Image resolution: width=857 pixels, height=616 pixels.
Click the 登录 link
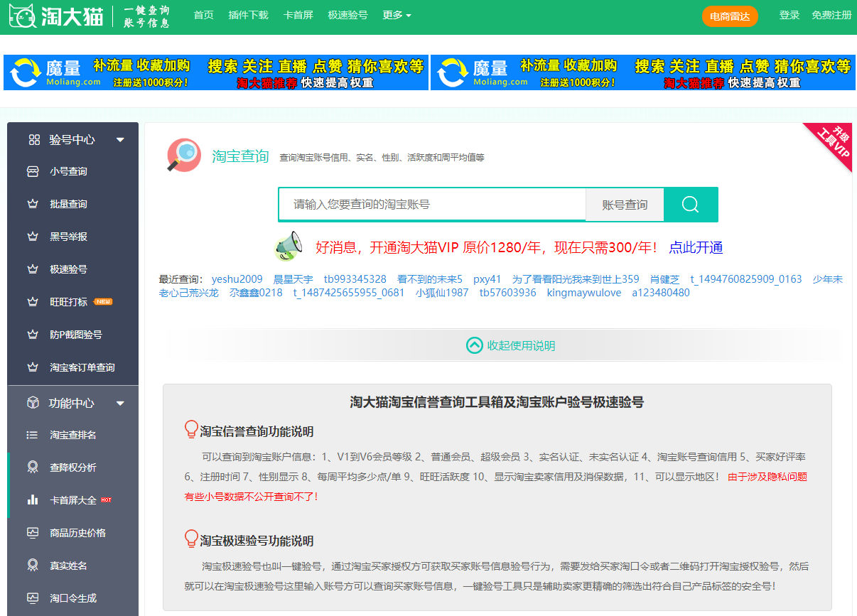[789, 15]
